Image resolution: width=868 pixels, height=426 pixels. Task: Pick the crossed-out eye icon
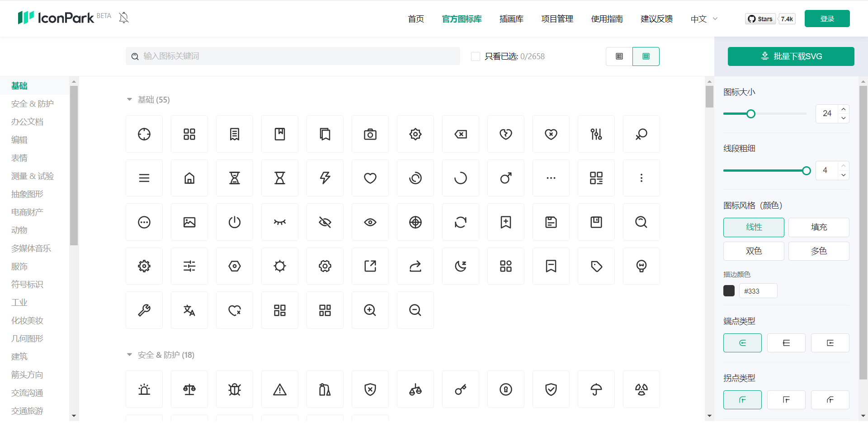point(325,222)
